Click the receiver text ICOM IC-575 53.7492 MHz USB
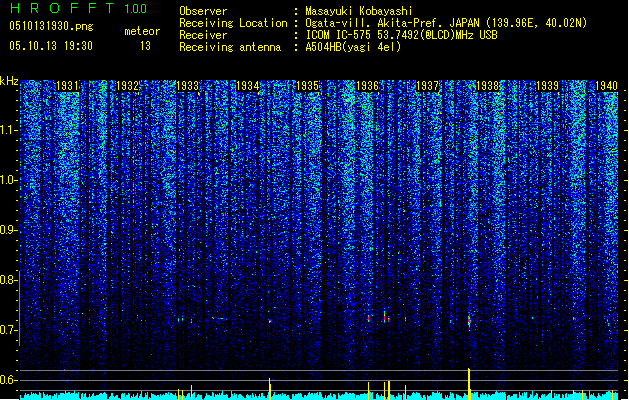 pyautogui.click(x=401, y=35)
